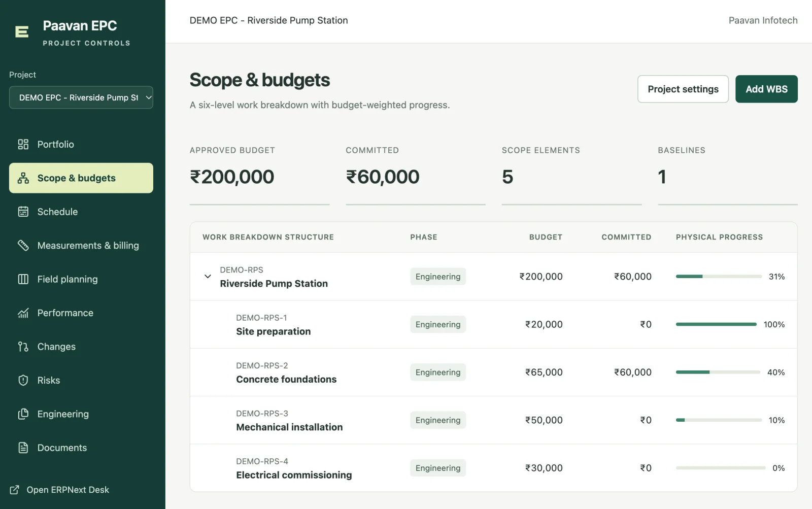Click the Work Breakdown Structure column header

pyautogui.click(x=268, y=237)
